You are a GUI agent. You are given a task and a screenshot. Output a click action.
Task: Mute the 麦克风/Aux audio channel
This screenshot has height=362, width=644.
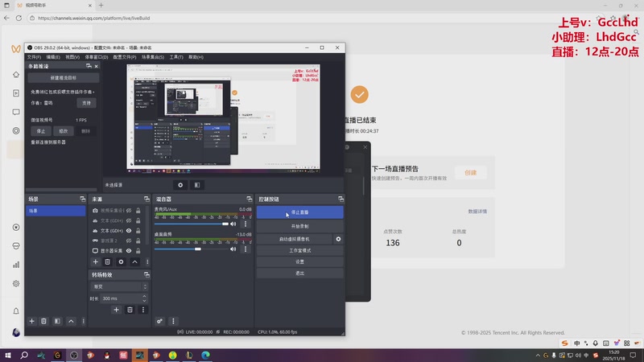[233, 224]
